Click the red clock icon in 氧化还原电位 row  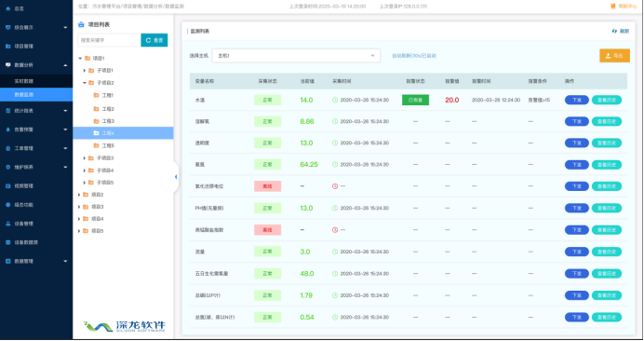[x=335, y=186]
